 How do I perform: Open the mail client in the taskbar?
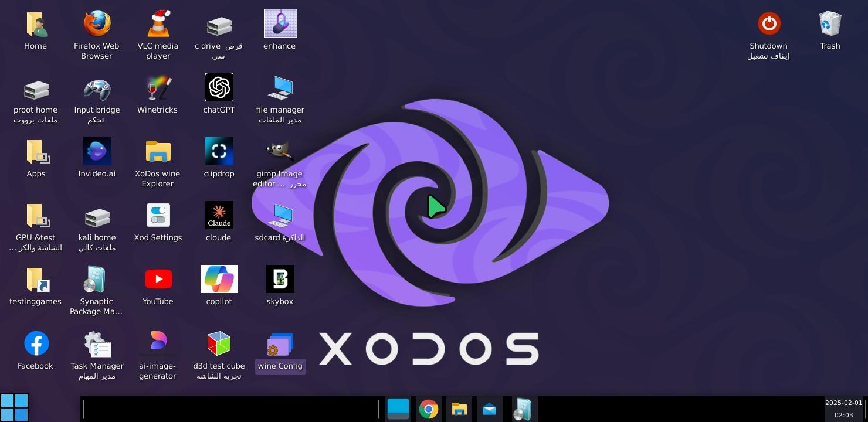[x=490, y=409]
